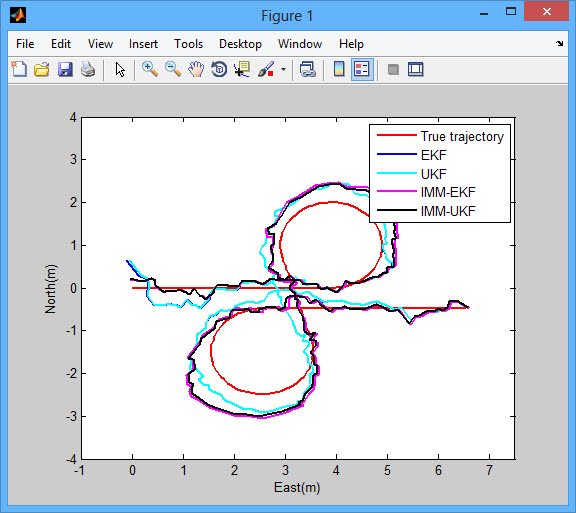Image resolution: width=576 pixels, height=513 pixels.
Task: Print the figure using the printer icon
Action: coord(88,69)
